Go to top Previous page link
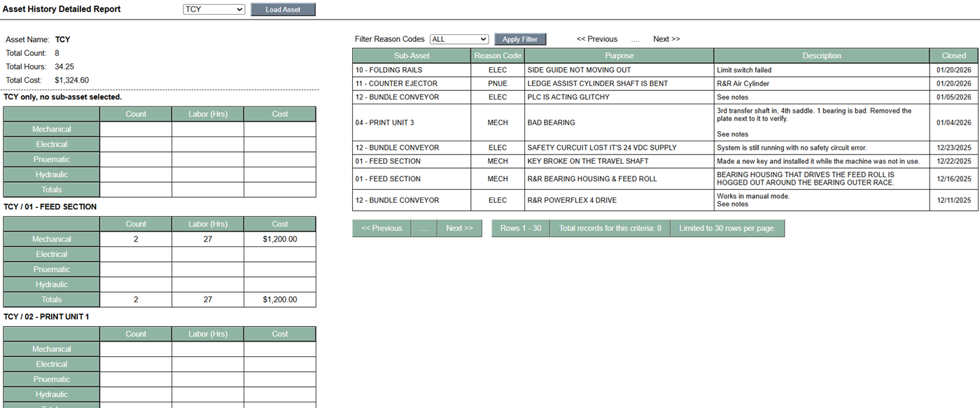This screenshot has width=980, height=408. coord(596,39)
